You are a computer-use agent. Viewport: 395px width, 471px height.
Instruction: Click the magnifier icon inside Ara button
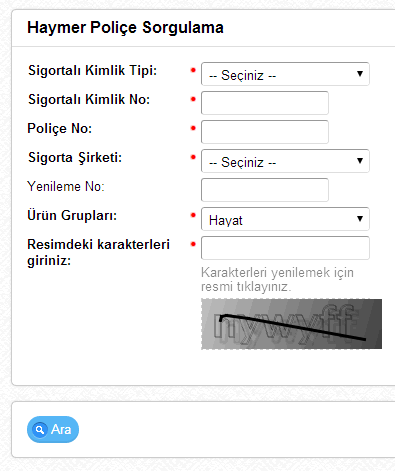(40, 430)
